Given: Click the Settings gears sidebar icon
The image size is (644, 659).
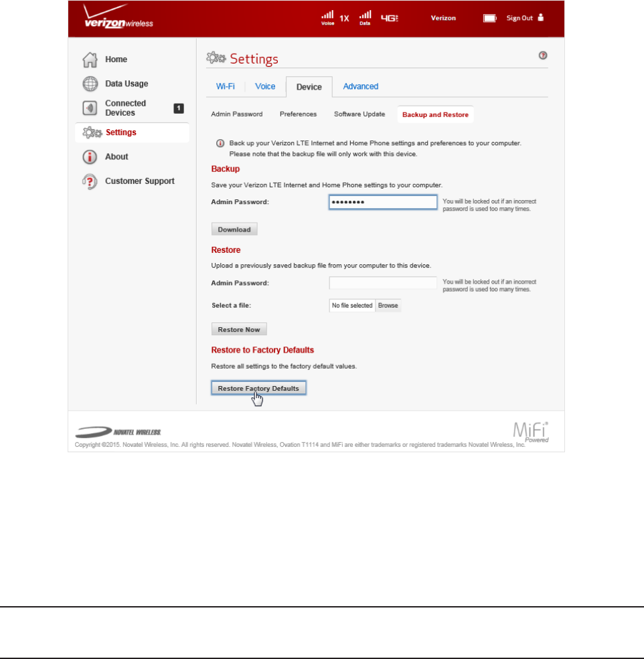Looking at the screenshot, I should 92,133.
